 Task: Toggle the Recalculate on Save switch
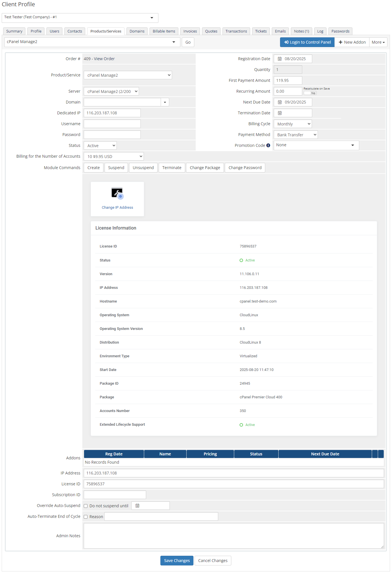click(x=310, y=93)
